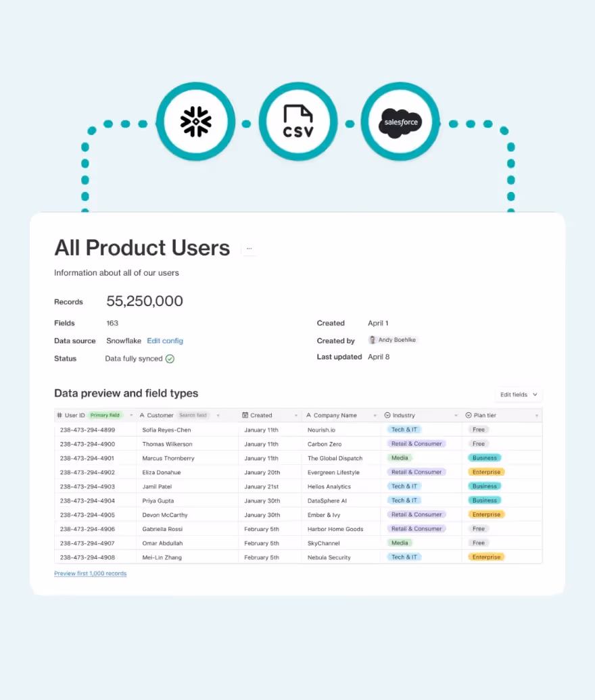Click Retail & Consumer tag for Carbon Zero
This screenshot has width=595, height=700.
(x=416, y=444)
